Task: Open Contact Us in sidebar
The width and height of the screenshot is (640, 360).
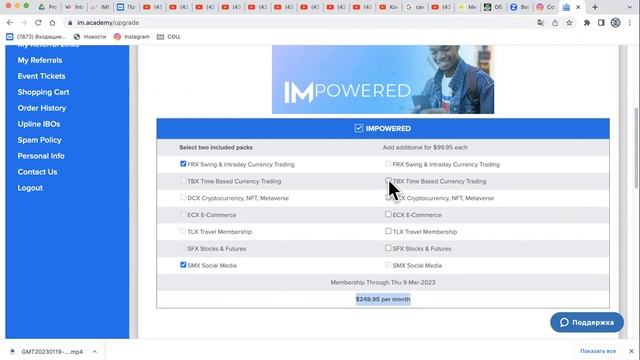Action: [37, 171]
